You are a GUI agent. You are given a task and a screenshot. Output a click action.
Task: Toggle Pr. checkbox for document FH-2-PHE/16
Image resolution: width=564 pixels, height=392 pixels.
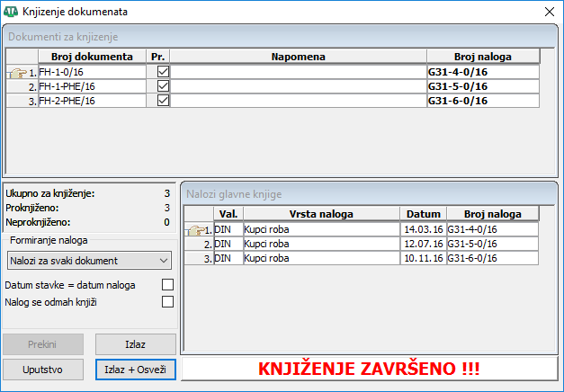click(163, 101)
